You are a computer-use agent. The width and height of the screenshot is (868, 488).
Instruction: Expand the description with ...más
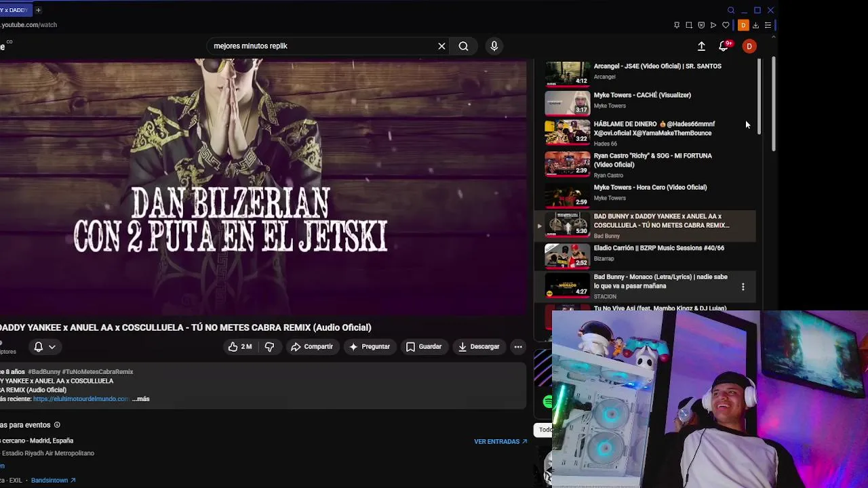tap(141, 399)
